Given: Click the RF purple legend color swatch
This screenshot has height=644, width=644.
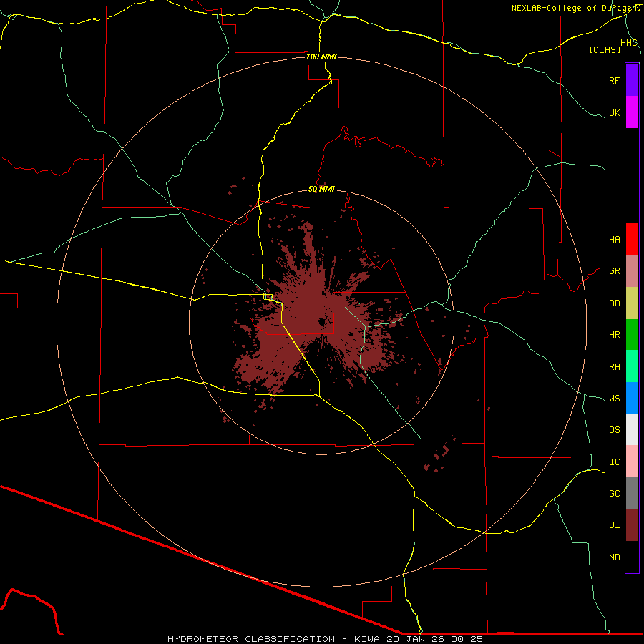Looking at the screenshot, I should [x=632, y=80].
